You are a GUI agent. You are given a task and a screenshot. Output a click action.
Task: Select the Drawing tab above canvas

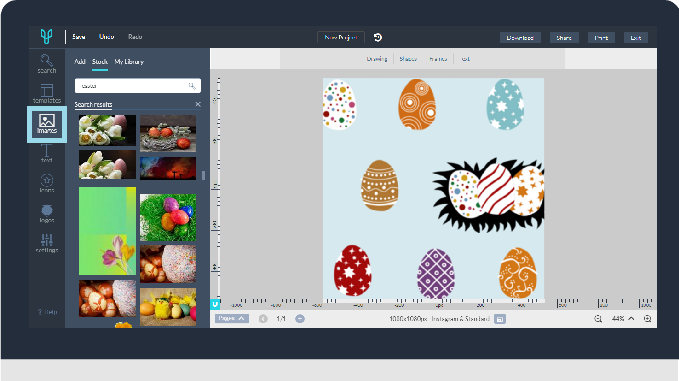(377, 59)
